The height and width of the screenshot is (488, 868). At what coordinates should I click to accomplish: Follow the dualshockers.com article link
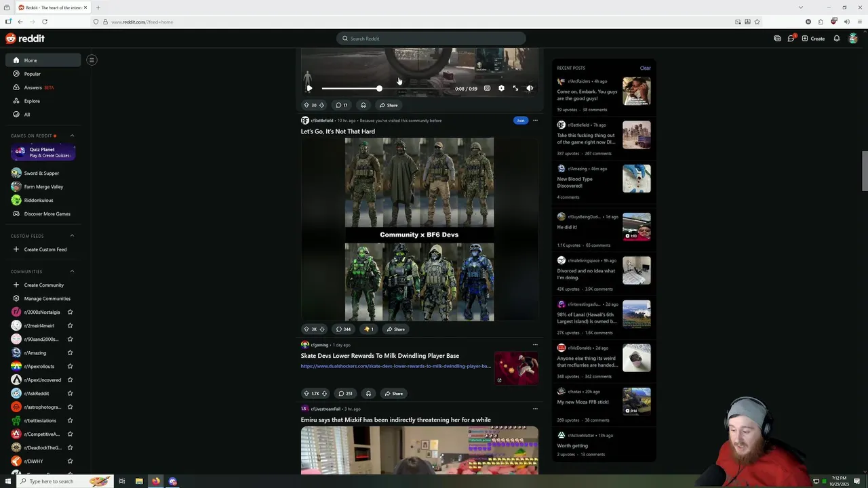pos(396,366)
